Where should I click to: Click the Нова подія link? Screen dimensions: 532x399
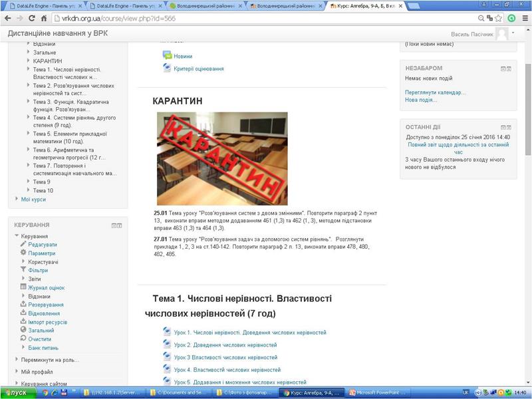[421, 100]
